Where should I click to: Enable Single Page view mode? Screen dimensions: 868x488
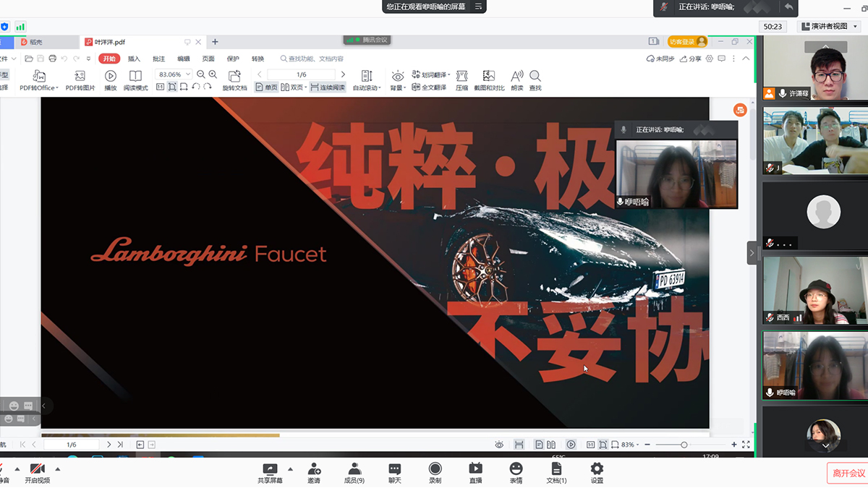(x=267, y=87)
